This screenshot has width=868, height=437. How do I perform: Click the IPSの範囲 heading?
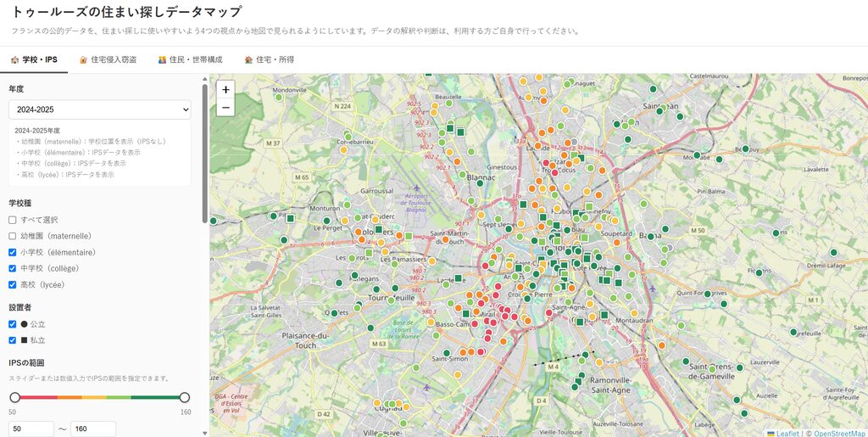click(x=26, y=363)
